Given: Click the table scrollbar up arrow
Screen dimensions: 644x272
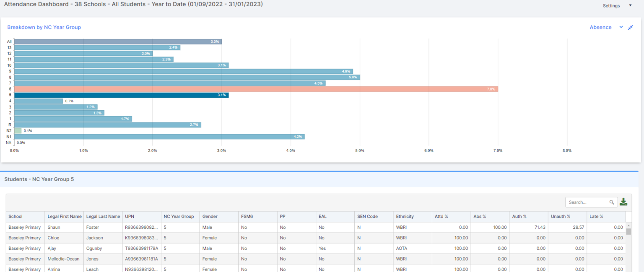Looking at the screenshot, I should [629, 225].
